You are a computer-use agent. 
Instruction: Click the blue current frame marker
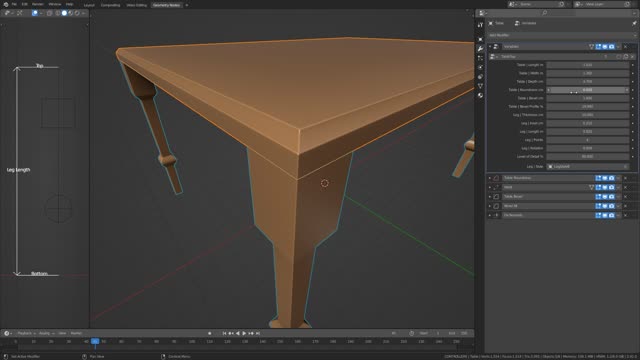95,341
